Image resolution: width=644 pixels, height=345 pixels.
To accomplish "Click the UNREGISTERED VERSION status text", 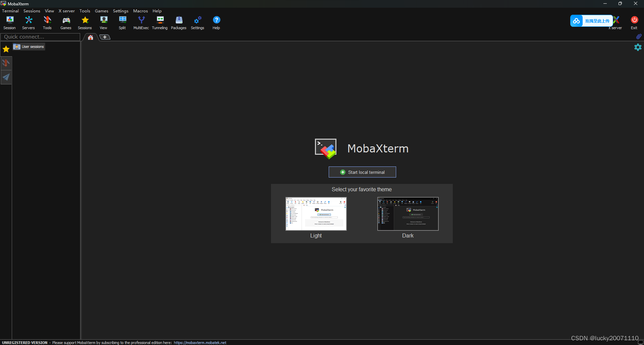I will (25, 343).
